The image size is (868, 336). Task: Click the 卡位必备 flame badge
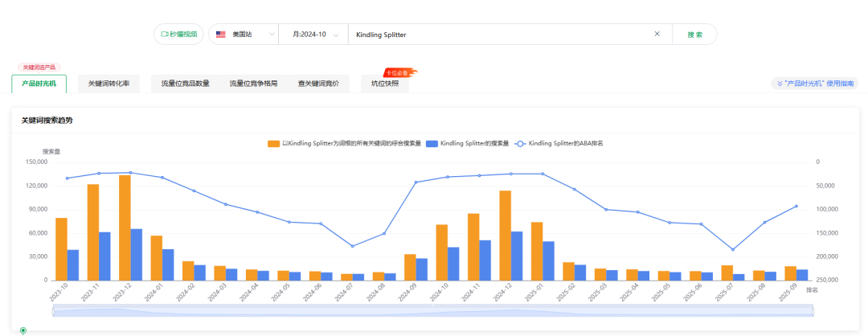coord(399,72)
